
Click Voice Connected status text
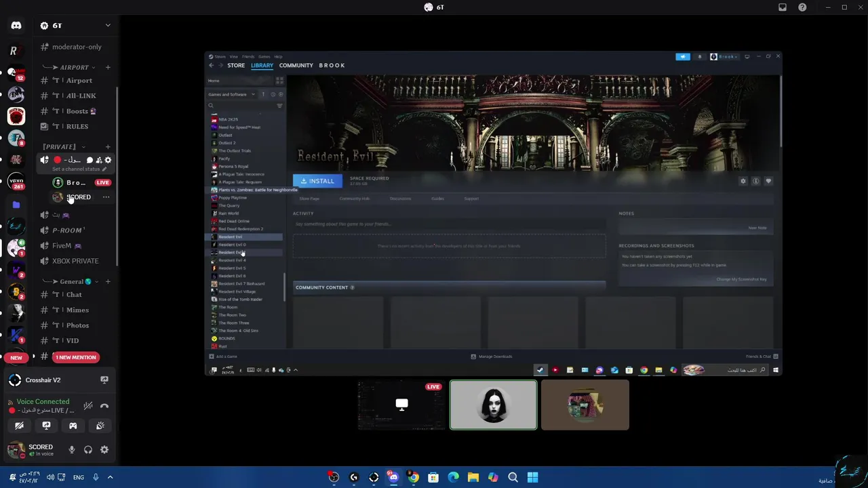click(43, 401)
